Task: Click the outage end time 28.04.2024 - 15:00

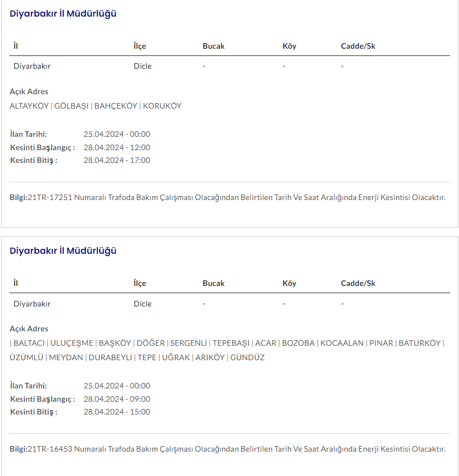Action: (117, 412)
